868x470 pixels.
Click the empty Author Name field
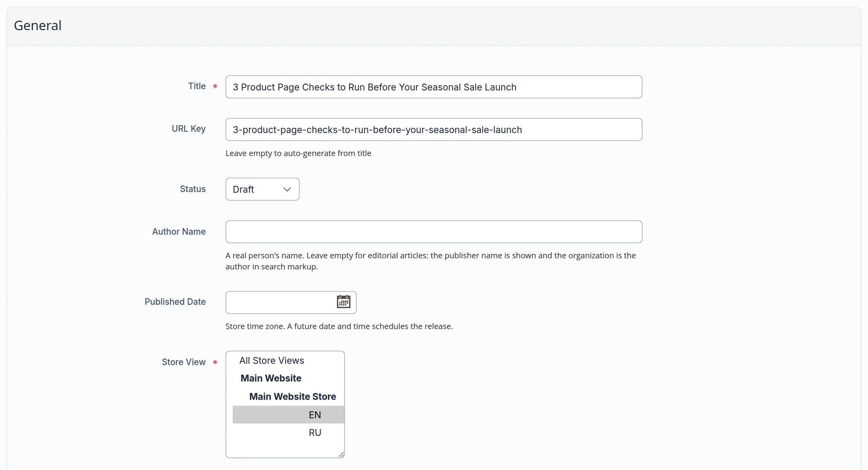pos(434,232)
